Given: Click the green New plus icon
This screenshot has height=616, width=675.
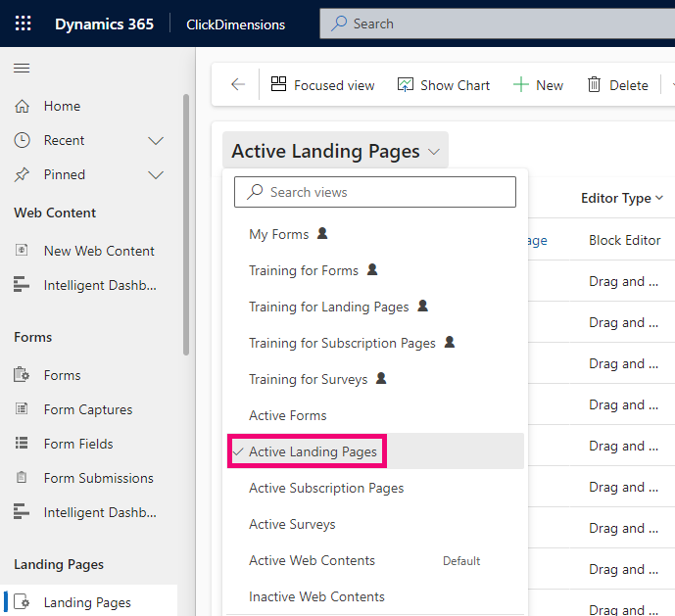Looking at the screenshot, I should (521, 84).
